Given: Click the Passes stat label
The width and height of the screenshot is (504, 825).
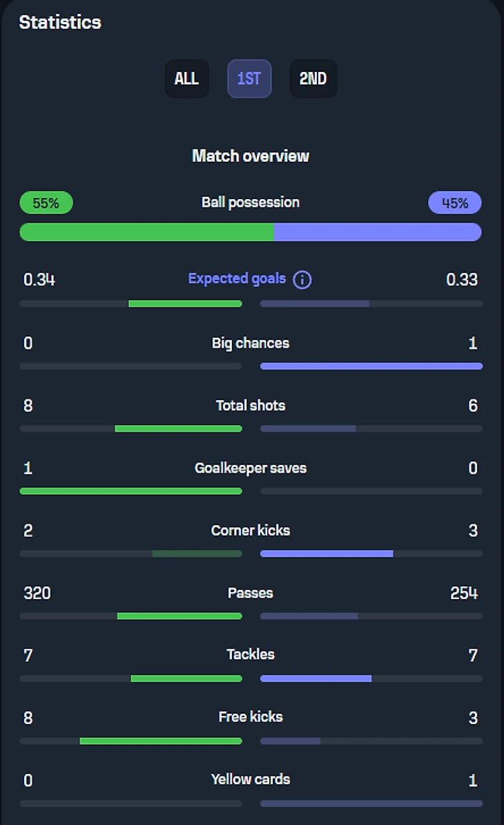Looking at the screenshot, I should (251, 593).
